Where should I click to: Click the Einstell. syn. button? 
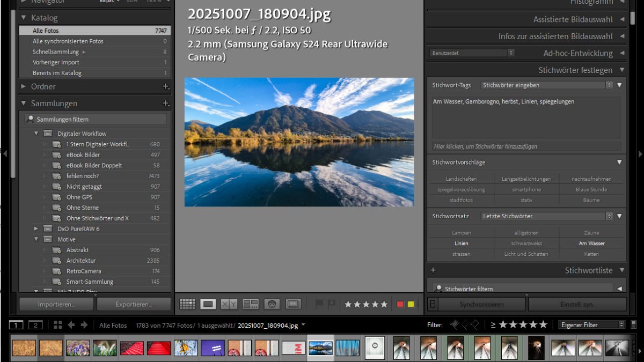(x=577, y=304)
